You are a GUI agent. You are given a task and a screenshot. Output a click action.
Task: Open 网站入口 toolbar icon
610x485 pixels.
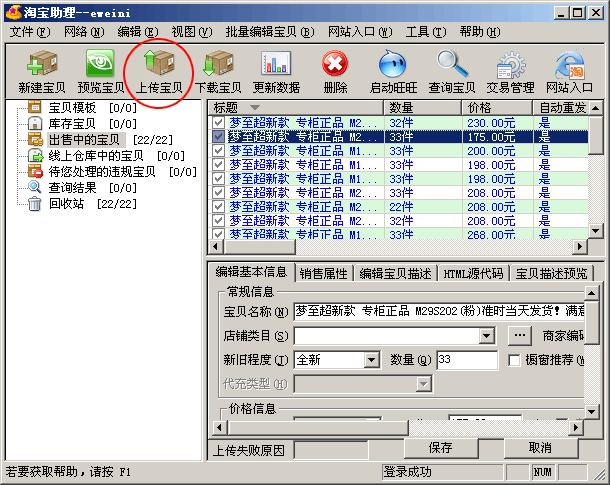(570, 64)
